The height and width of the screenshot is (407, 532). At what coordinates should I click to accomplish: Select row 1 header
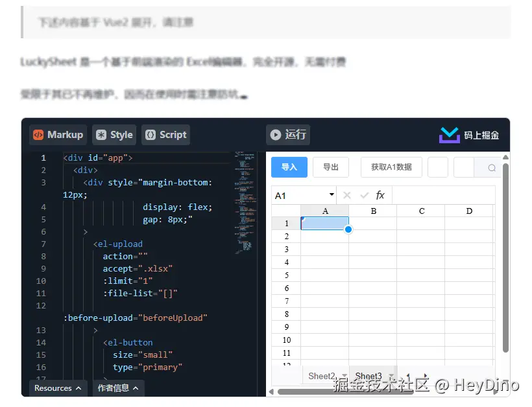[286, 224]
